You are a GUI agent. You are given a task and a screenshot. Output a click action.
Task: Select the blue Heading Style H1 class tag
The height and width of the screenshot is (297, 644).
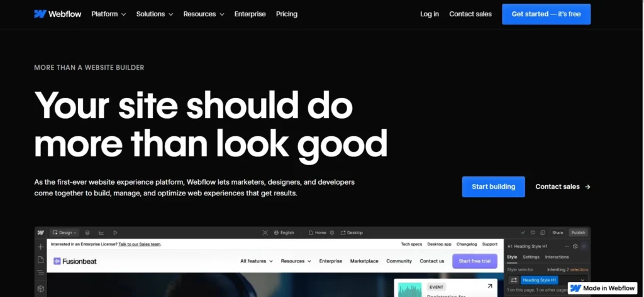539,280
